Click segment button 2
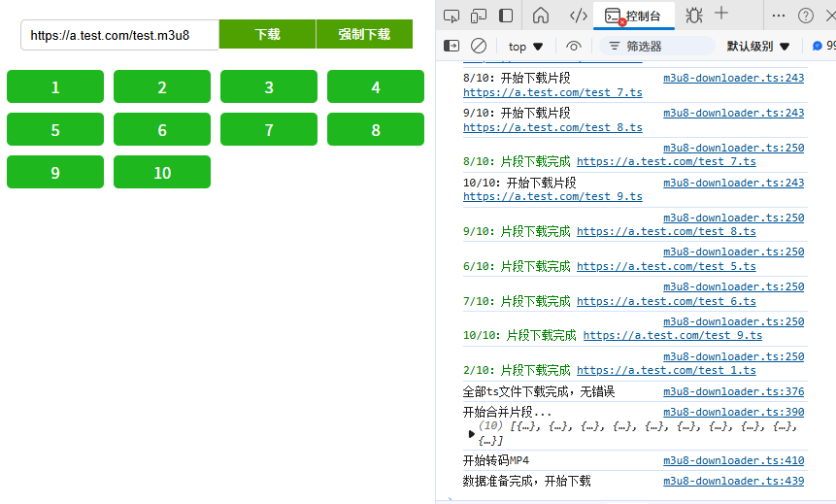Viewport: 836px width, 504px height. pyautogui.click(x=162, y=86)
